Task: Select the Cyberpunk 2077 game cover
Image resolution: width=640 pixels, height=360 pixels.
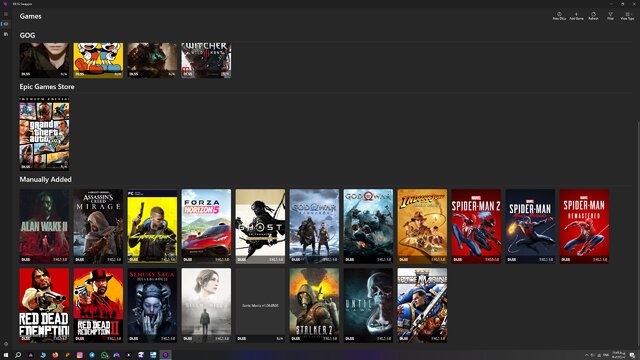Action: (x=152, y=226)
